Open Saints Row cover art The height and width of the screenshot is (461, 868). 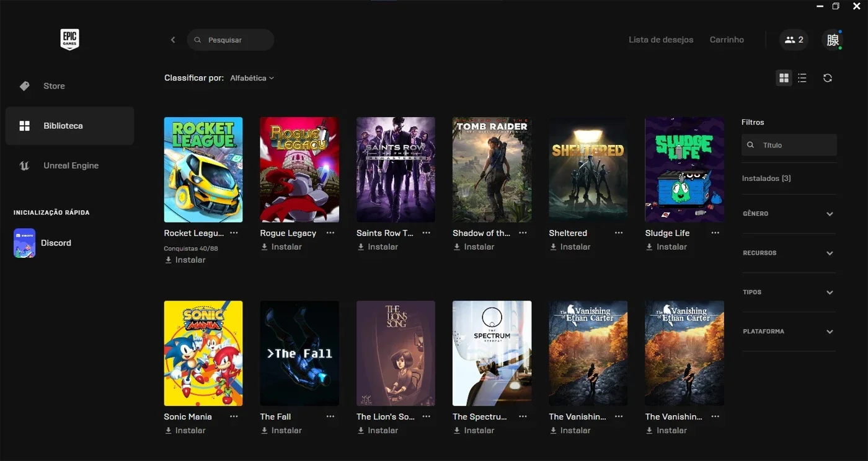click(x=396, y=170)
